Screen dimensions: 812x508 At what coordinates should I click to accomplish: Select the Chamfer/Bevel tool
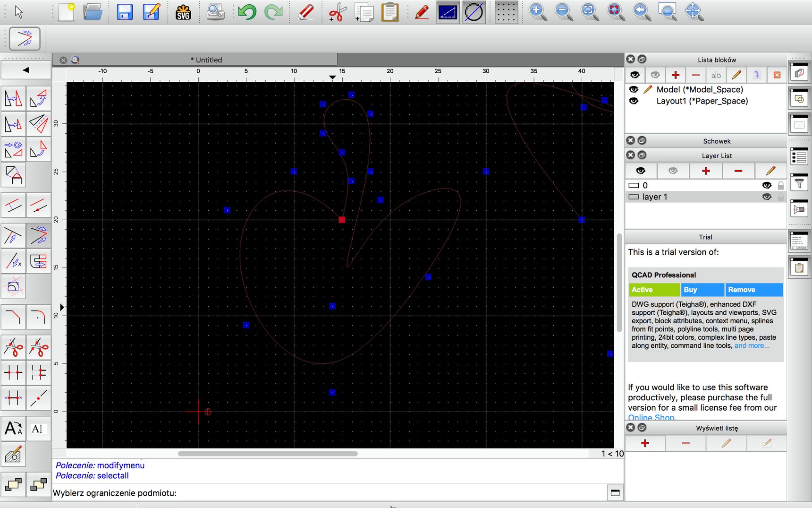tap(13, 316)
